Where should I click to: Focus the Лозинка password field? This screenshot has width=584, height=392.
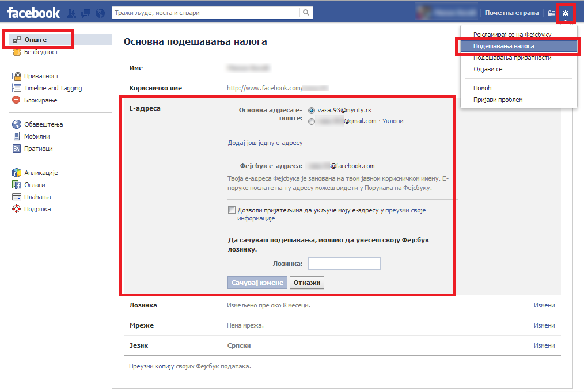(344, 264)
